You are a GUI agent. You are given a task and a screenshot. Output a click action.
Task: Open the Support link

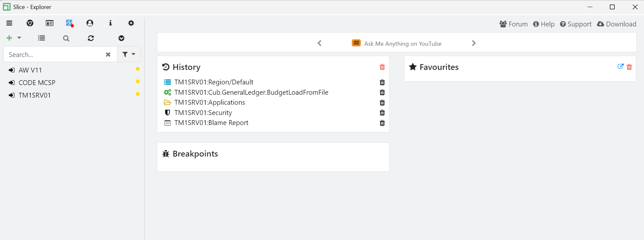576,24
